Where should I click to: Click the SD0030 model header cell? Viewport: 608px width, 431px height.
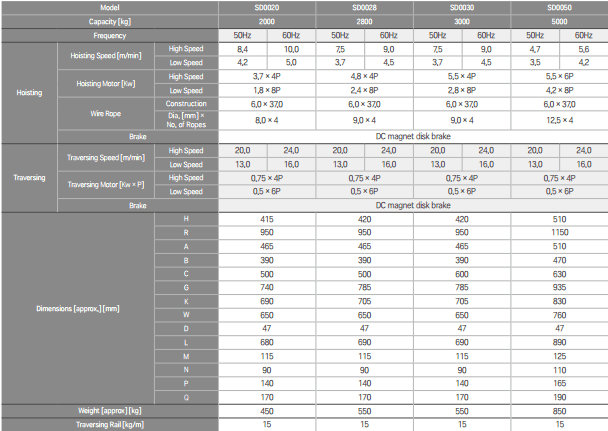[462, 8]
